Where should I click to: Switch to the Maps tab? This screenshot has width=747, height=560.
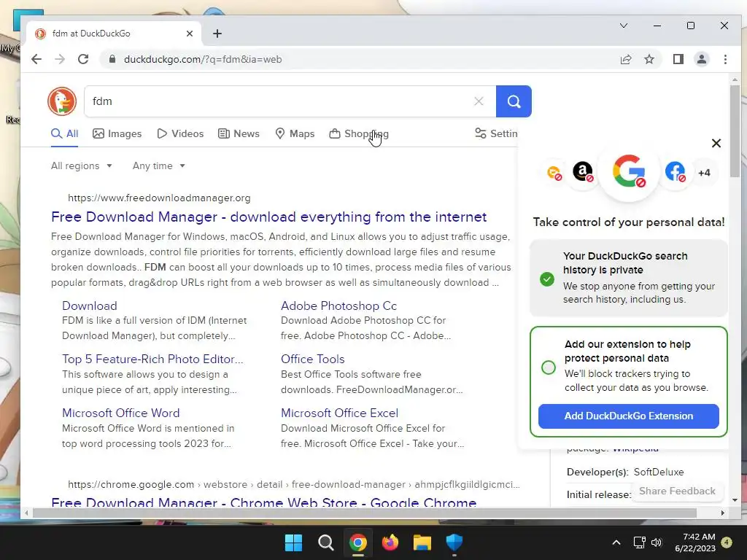(295, 134)
